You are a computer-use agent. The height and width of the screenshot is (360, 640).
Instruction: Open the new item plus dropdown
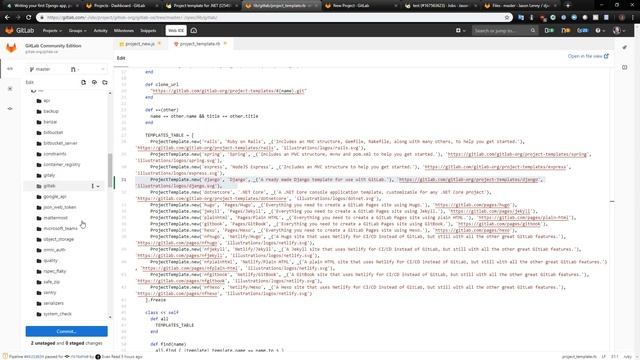pyautogui.click(x=460, y=31)
